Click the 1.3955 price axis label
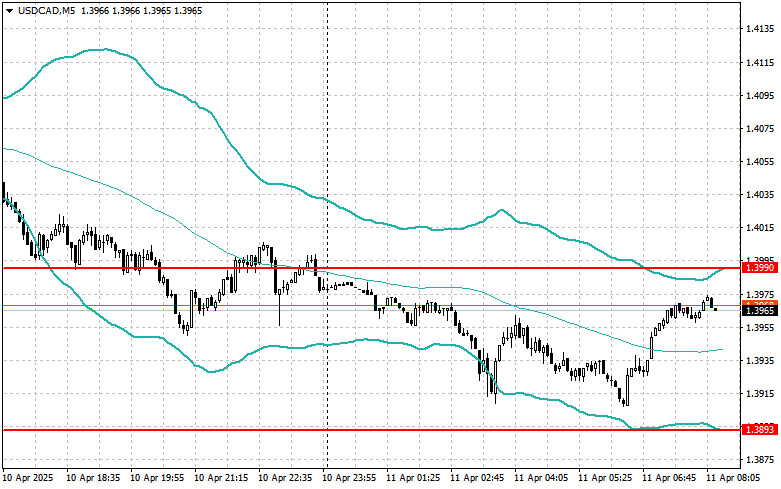 (x=760, y=327)
